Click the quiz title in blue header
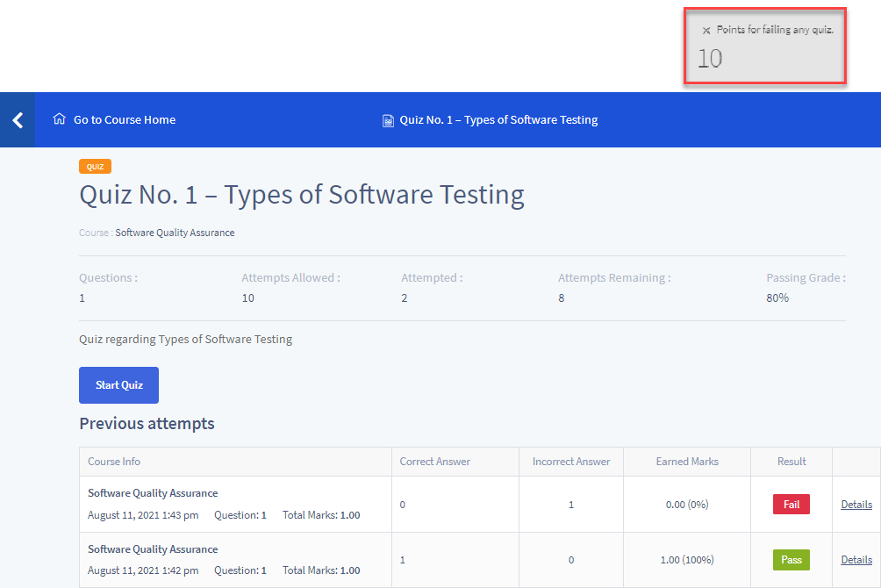The height and width of the screenshot is (588, 881). pos(498,119)
